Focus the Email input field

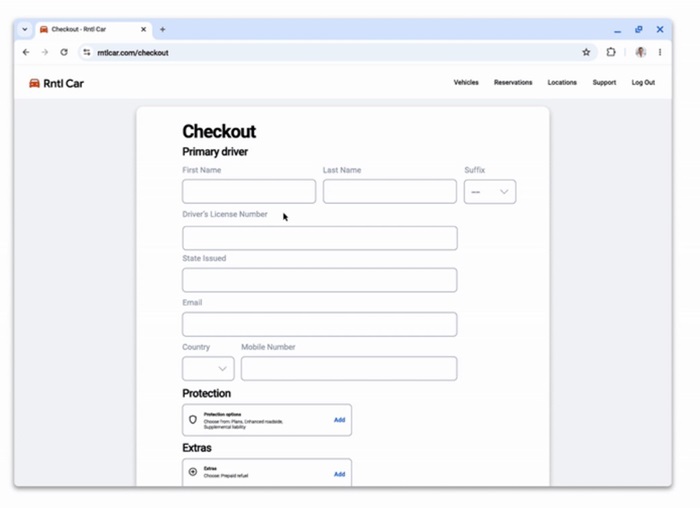pyautogui.click(x=320, y=324)
